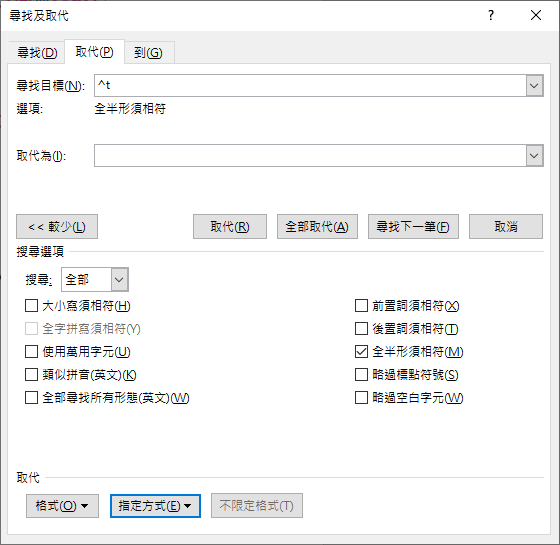Close the 尋找及取代 dialog
The width and height of the screenshot is (560, 545).
point(536,15)
